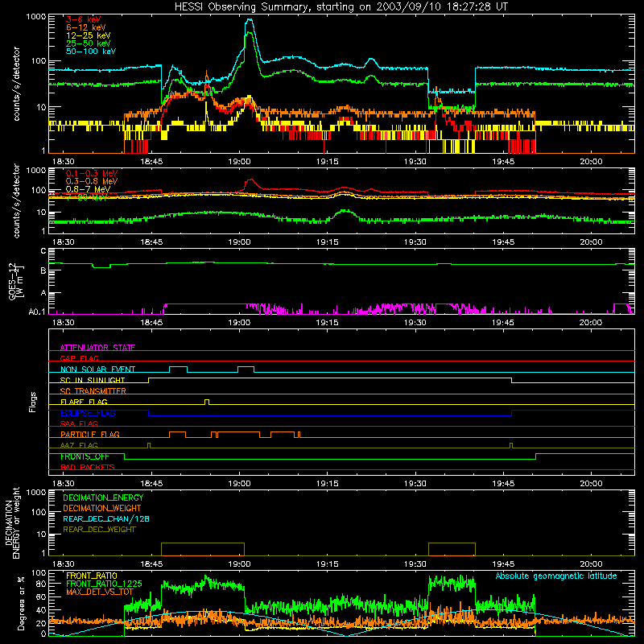
Task: Select the 0.1-0.3 MeV legend label
Action: point(92,173)
